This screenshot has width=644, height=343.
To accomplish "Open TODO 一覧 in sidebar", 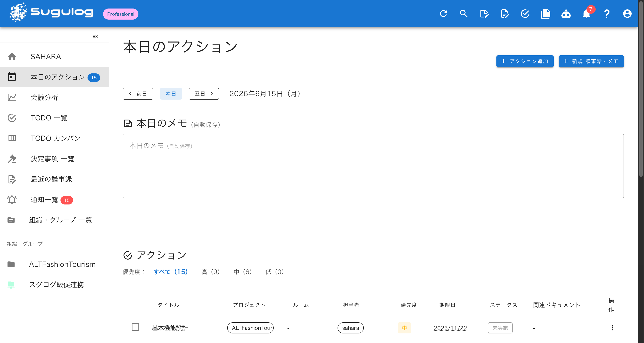I will [54, 118].
